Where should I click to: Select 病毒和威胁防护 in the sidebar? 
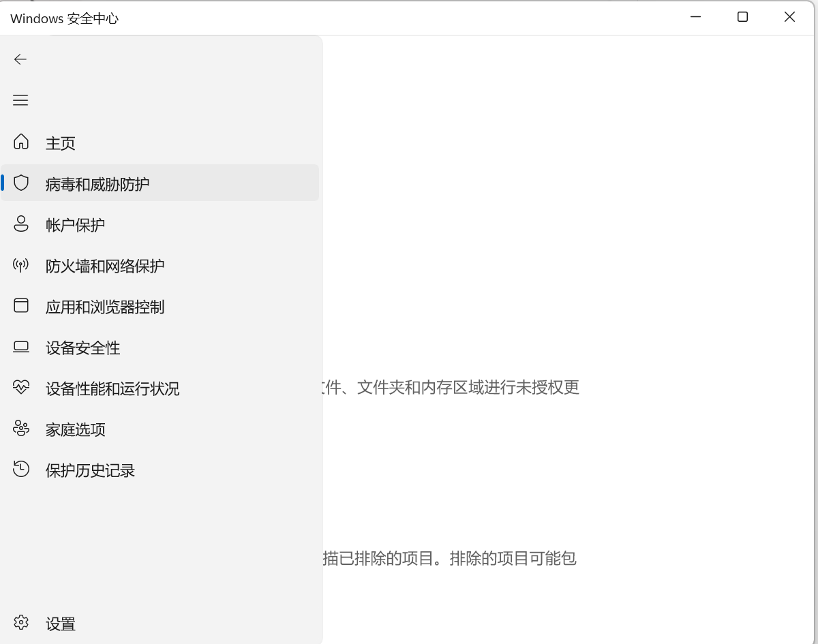160,183
